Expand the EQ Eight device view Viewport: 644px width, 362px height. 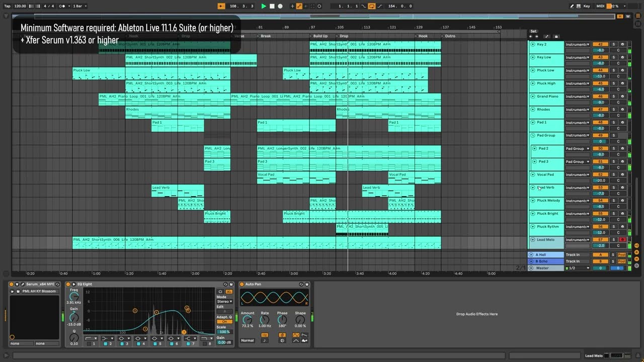(x=74, y=284)
